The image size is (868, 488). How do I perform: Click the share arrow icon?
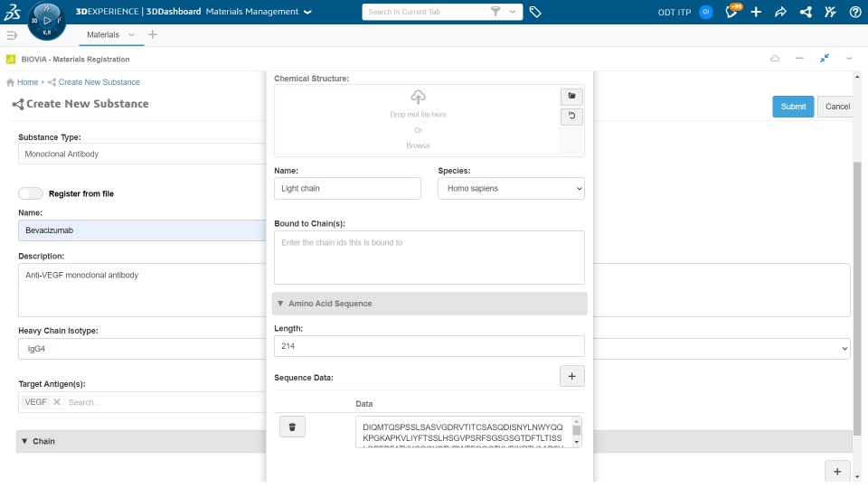(780, 12)
